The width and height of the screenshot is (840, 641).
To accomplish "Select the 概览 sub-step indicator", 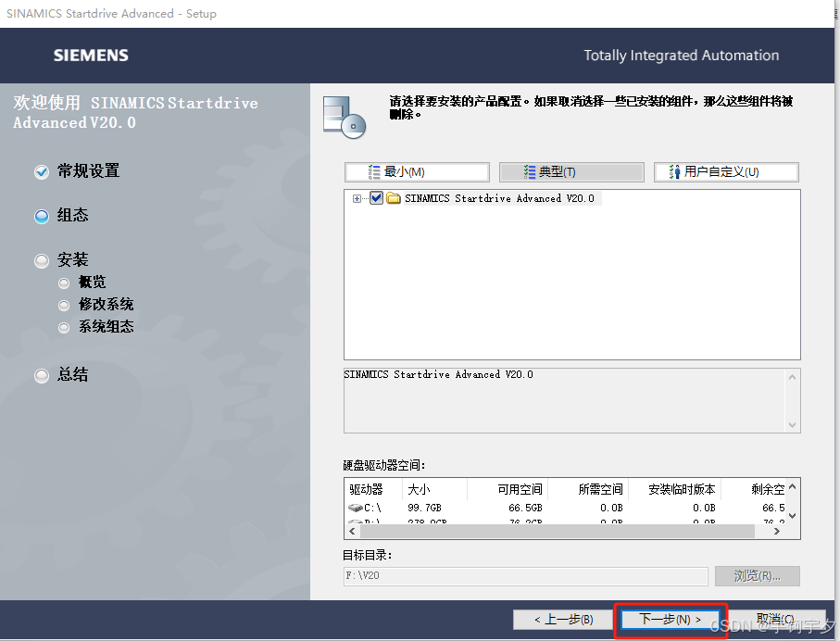I will [64, 283].
